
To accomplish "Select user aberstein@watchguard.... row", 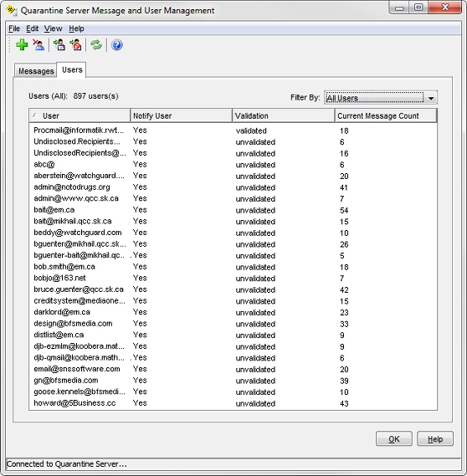I will (233, 176).
